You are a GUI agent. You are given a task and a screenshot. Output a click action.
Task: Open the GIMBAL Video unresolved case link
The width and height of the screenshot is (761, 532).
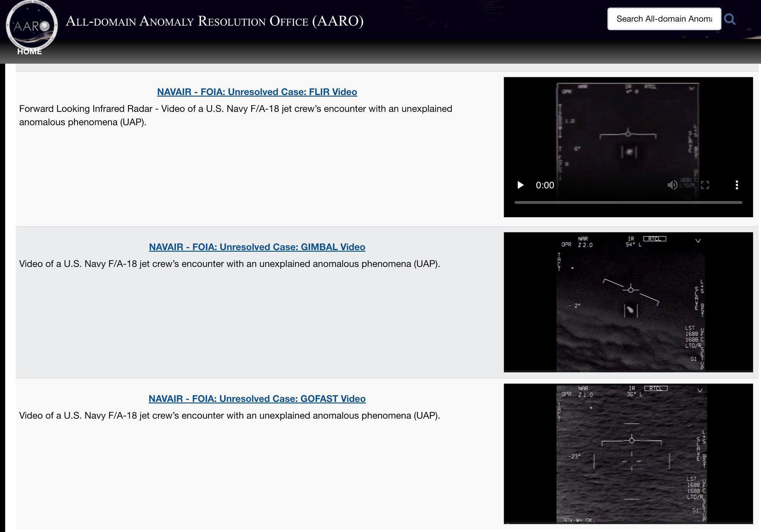(257, 247)
